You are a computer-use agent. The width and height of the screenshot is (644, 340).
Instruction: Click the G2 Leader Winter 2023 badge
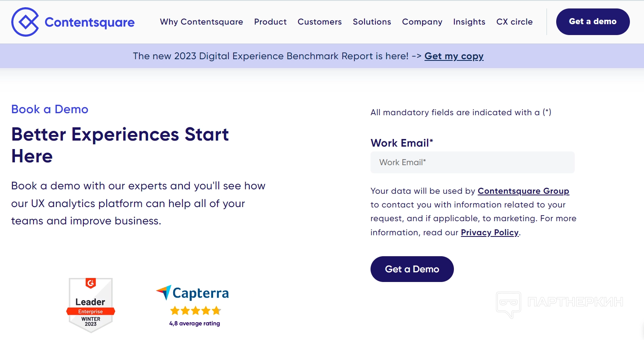[x=91, y=305]
